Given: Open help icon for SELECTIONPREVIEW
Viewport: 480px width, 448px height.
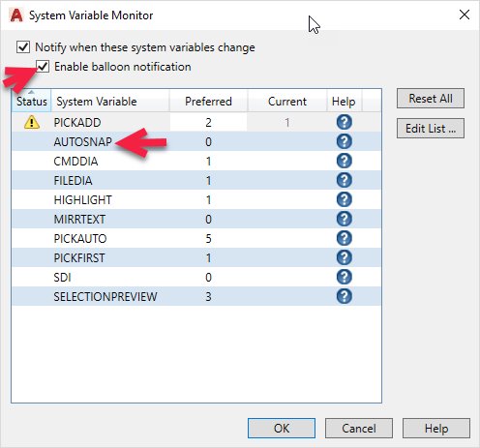Looking at the screenshot, I should click(344, 296).
